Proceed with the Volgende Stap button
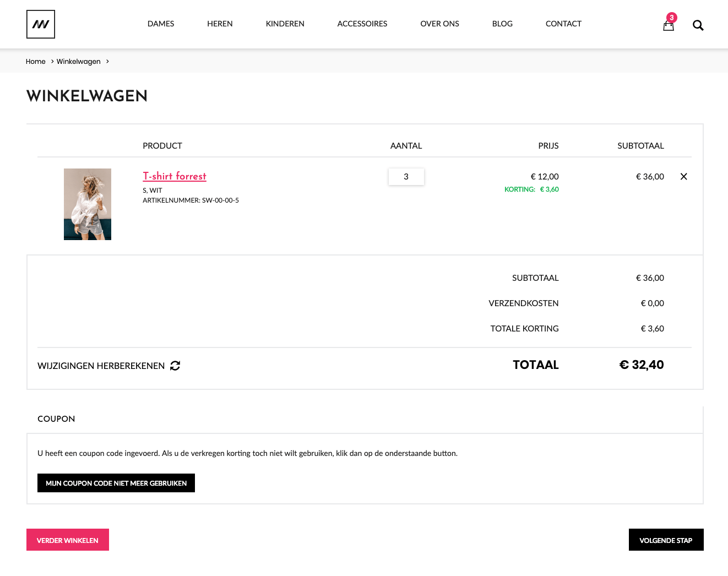The height and width of the screenshot is (576, 728). tap(666, 540)
